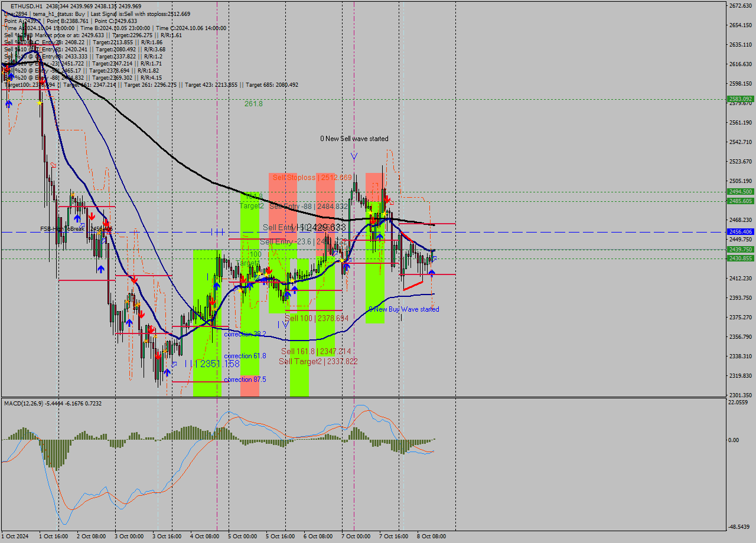This screenshot has height=543, width=756.
Task: Click the '1 Oct 2024' time axis label
Action: [15, 537]
